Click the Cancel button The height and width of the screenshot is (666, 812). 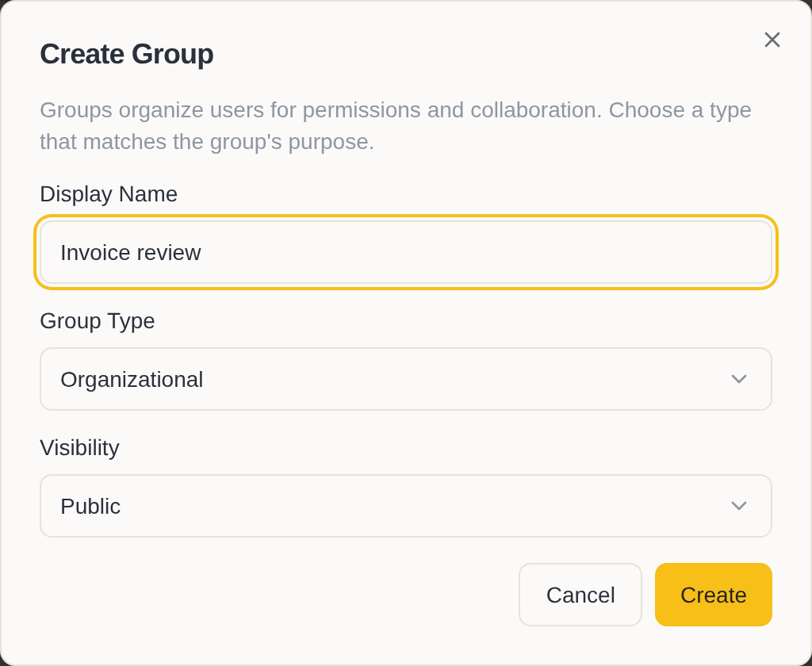pyautogui.click(x=580, y=595)
